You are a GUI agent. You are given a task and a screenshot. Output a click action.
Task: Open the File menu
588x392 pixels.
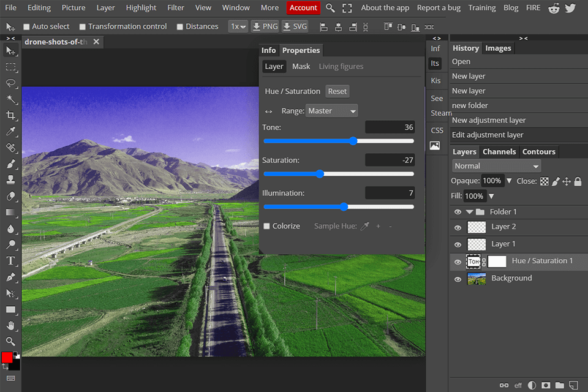pyautogui.click(x=10, y=8)
